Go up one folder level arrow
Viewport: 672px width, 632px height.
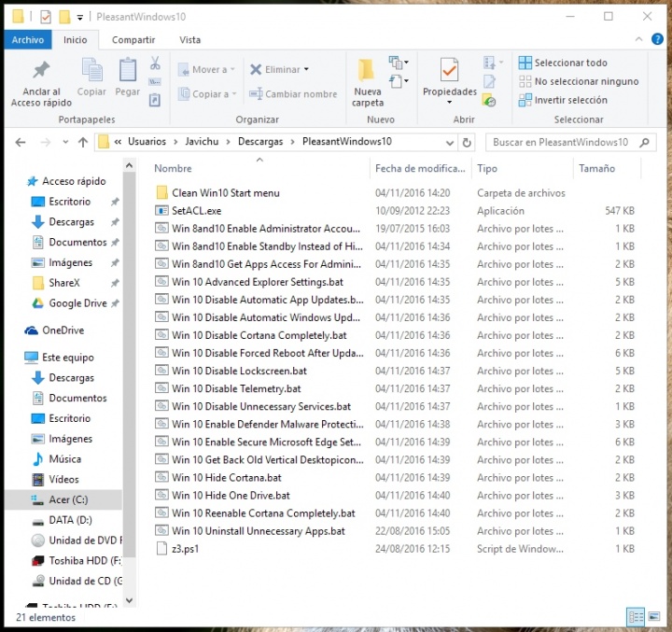pos(83,142)
